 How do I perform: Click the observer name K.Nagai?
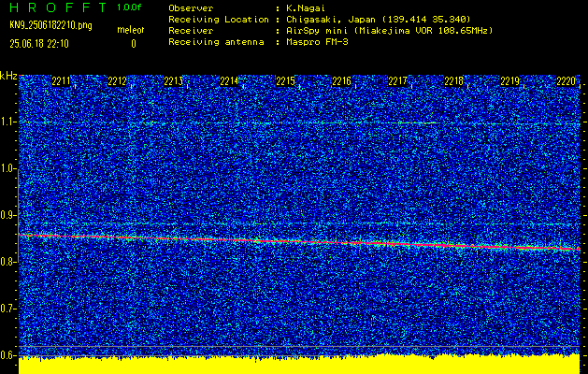coord(306,8)
